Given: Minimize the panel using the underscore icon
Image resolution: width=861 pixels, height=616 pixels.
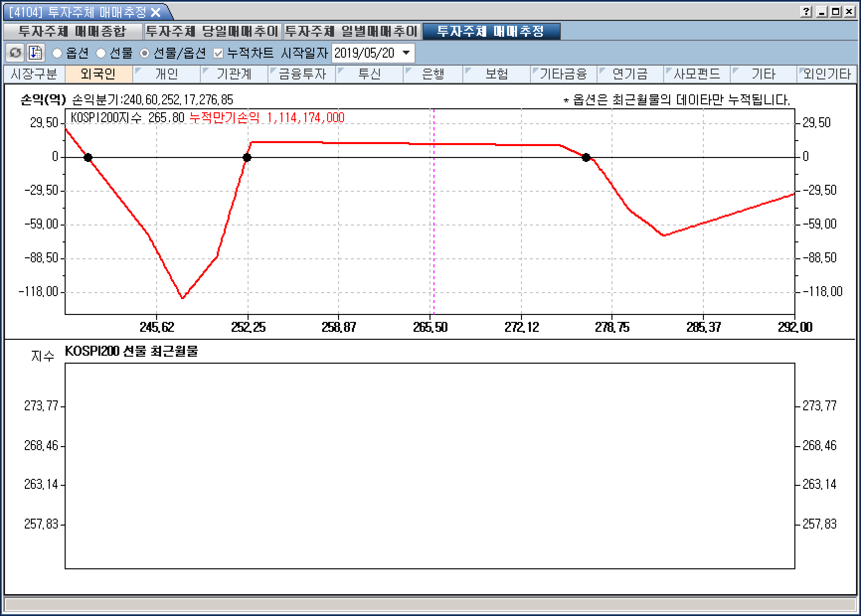Looking at the screenshot, I should tap(822, 12).
